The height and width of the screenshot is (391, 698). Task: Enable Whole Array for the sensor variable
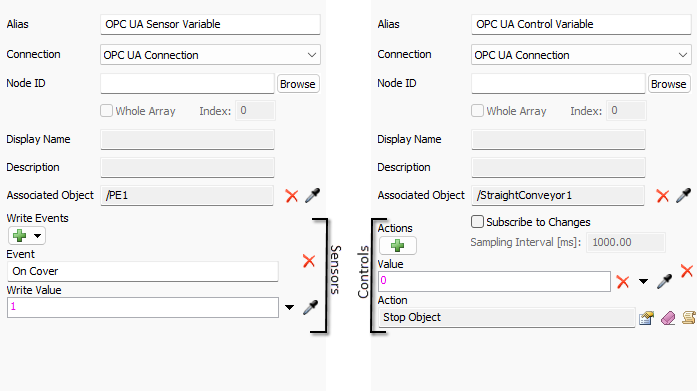(x=106, y=110)
